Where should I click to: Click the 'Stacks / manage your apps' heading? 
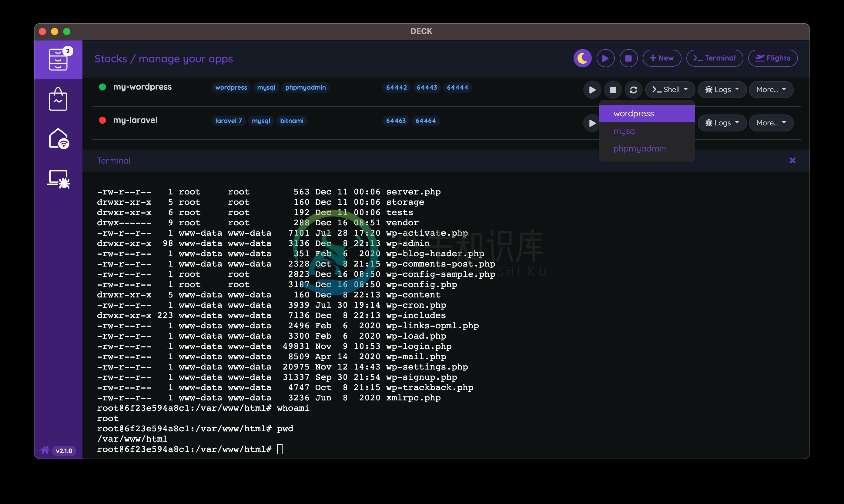click(163, 59)
